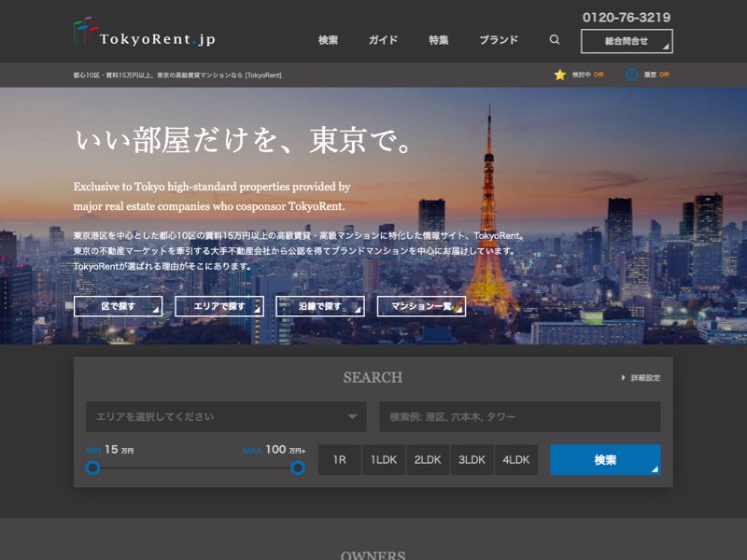This screenshot has width=747, height=560.
Task: Click the keyword search input field
Action: [x=519, y=416]
